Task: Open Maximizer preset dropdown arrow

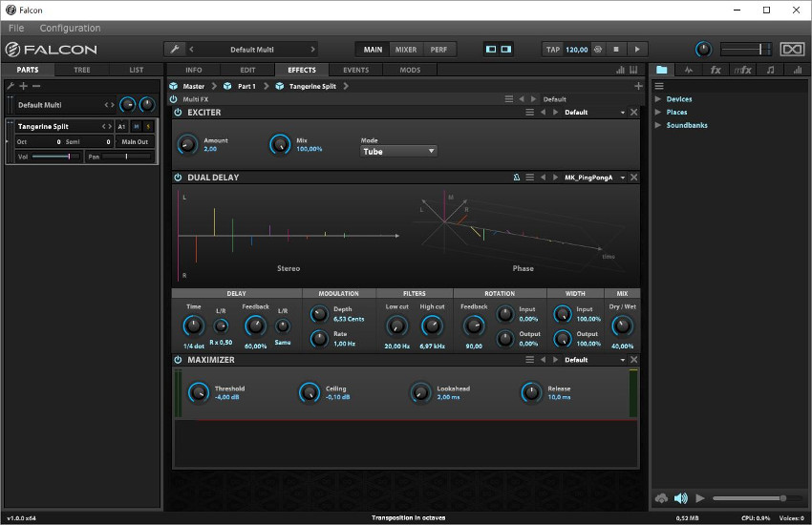Action: (x=623, y=360)
